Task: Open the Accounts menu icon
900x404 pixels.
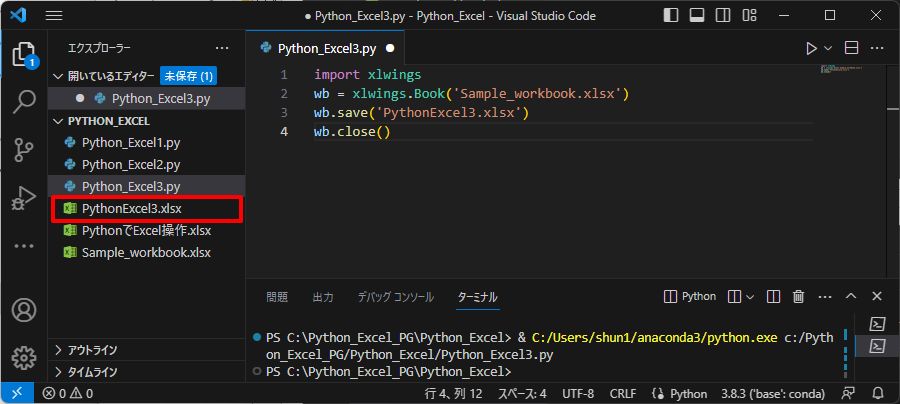Action: click(24, 310)
